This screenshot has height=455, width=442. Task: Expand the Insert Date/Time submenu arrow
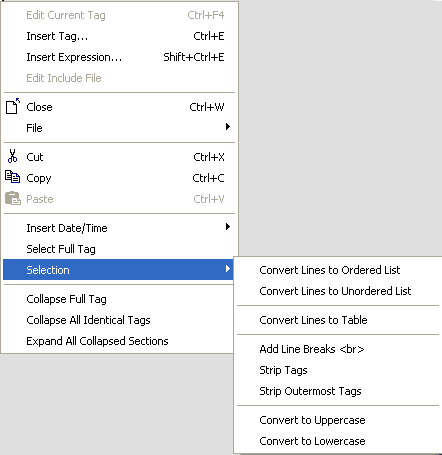tap(228, 227)
